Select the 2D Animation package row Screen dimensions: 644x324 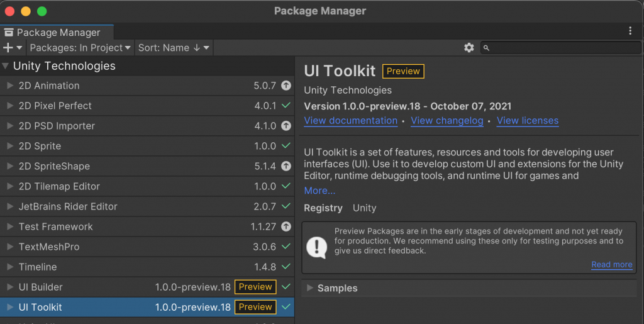pyautogui.click(x=147, y=86)
